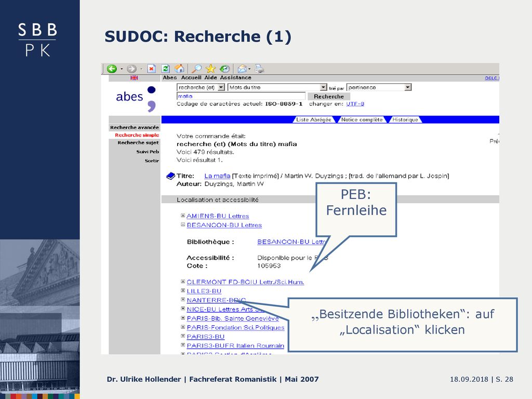532x399 pixels.
Task: Click the green Back arrow button
Action: [112, 69]
